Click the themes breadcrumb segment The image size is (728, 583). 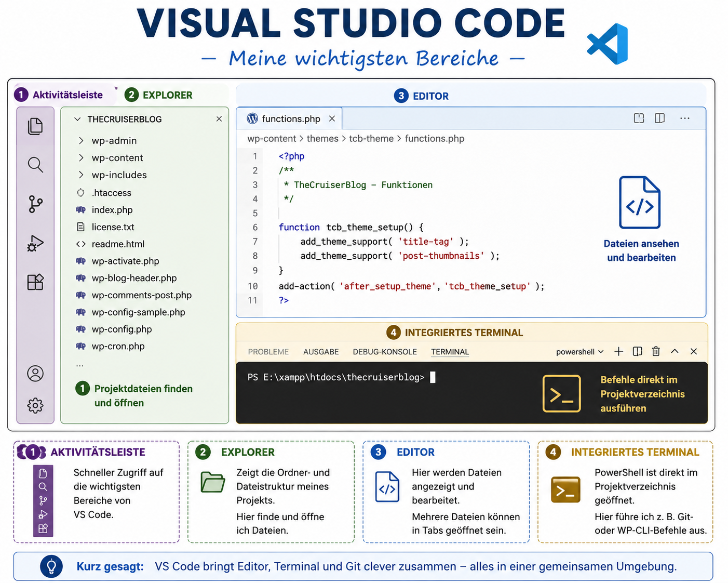click(322, 139)
